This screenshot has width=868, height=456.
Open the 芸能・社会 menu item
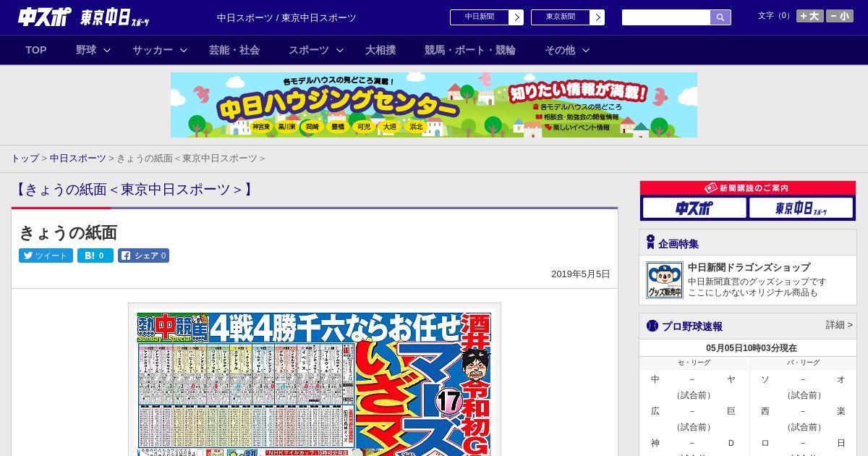(x=234, y=50)
